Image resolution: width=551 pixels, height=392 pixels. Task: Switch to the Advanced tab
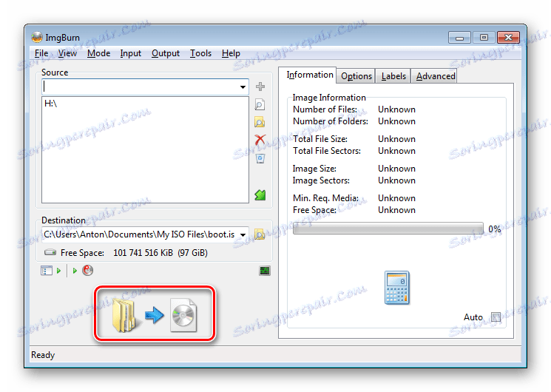pyautogui.click(x=436, y=76)
